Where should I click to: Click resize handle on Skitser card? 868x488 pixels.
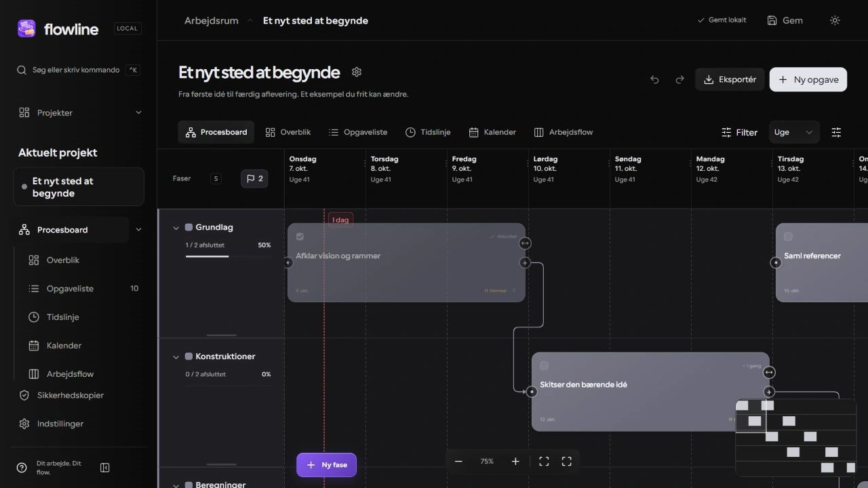(x=769, y=372)
